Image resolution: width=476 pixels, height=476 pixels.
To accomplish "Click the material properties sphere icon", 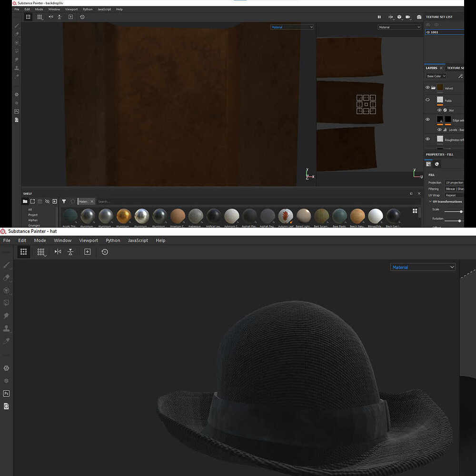I will [437, 164].
